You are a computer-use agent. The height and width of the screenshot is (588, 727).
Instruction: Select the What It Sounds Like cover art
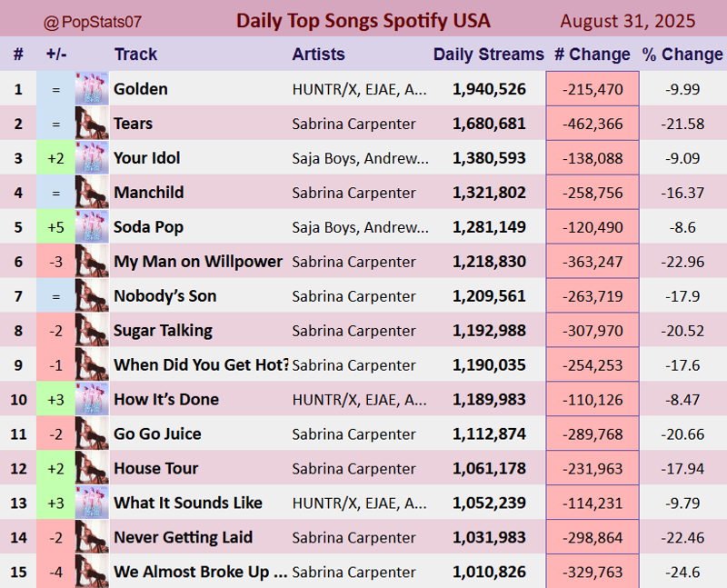click(93, 503)
